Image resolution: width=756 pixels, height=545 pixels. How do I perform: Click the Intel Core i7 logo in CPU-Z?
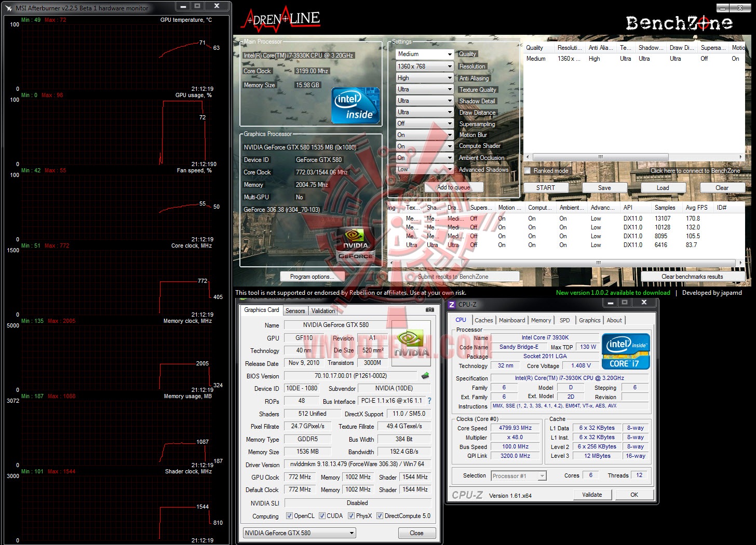[x=626, y=351]
